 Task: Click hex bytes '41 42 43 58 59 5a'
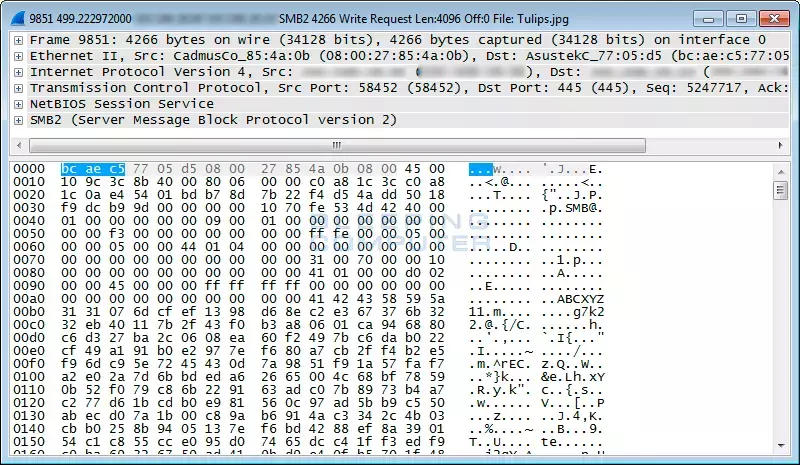(377, 299)
